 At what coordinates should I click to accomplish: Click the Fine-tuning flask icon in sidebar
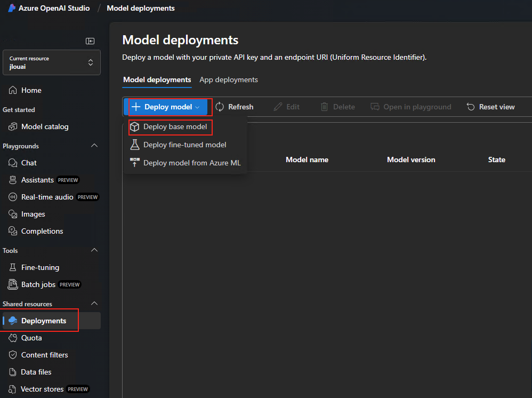coord(13,267)
